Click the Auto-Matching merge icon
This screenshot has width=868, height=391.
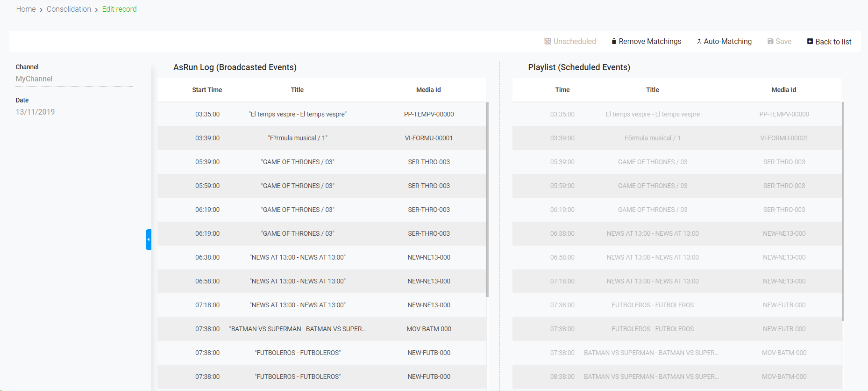click(699, 42)
